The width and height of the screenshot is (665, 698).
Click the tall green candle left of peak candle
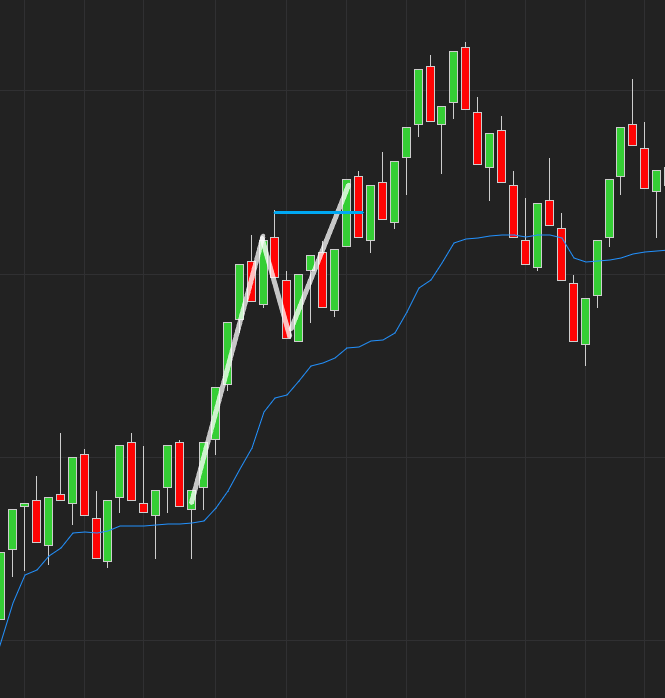pyautogui.click(x=454, y=76)
